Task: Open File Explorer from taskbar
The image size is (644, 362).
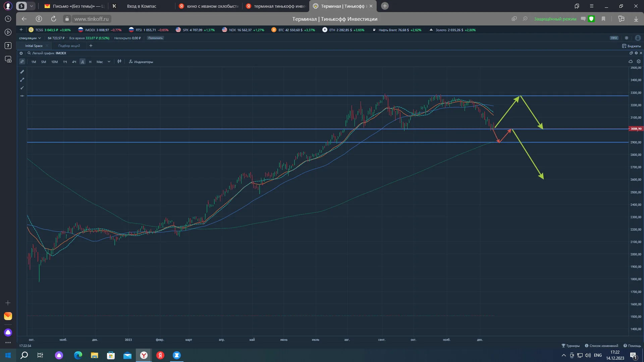Action: point(94,355)
